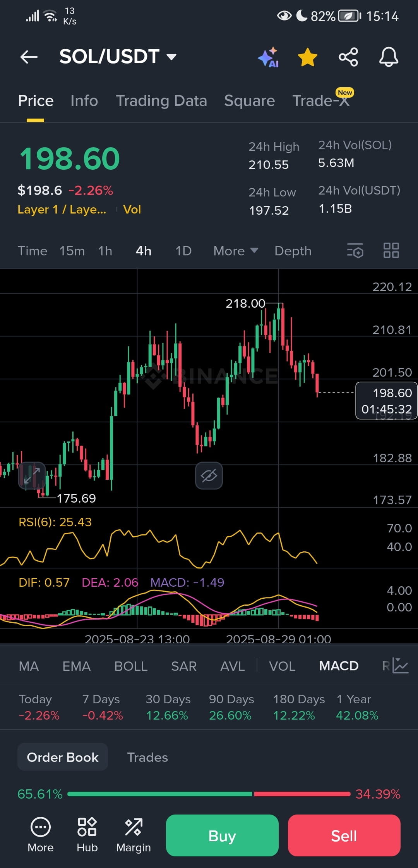Toggle the EMA indicator

77,666
